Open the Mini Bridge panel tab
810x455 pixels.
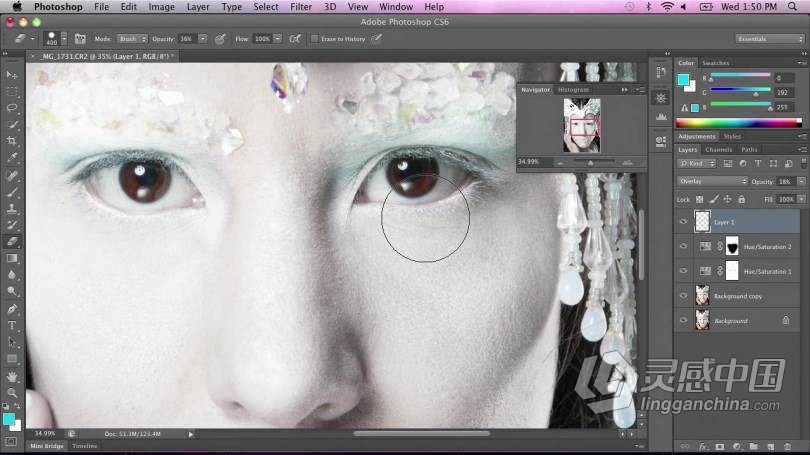46,446
